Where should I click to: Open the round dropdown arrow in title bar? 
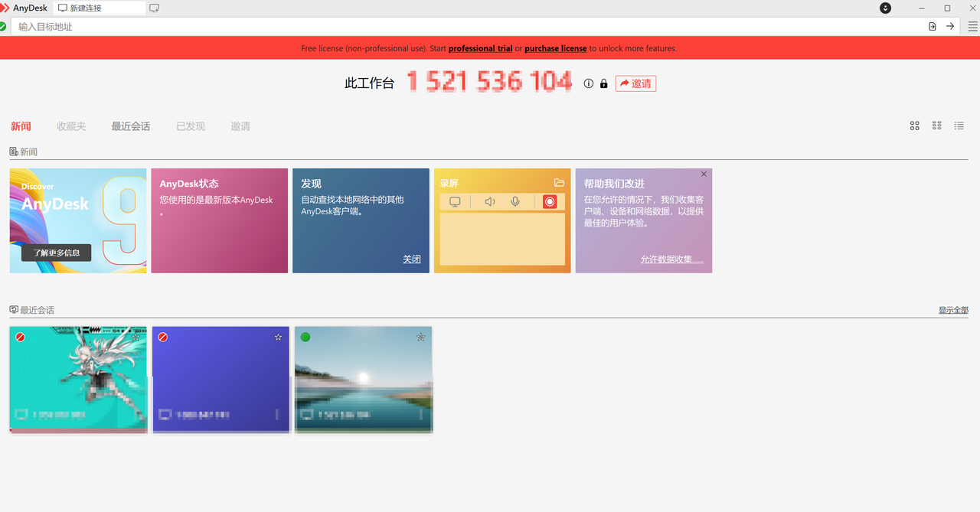pos(885,8)
